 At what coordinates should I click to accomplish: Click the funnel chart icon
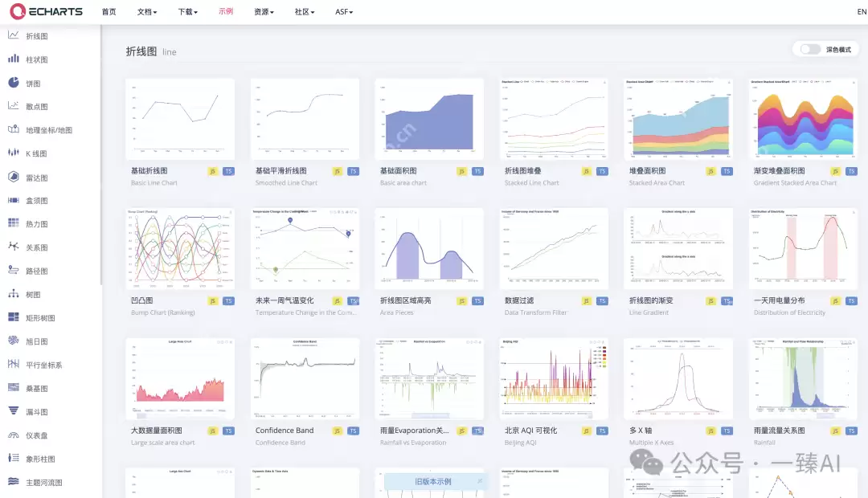coord(14,411)
